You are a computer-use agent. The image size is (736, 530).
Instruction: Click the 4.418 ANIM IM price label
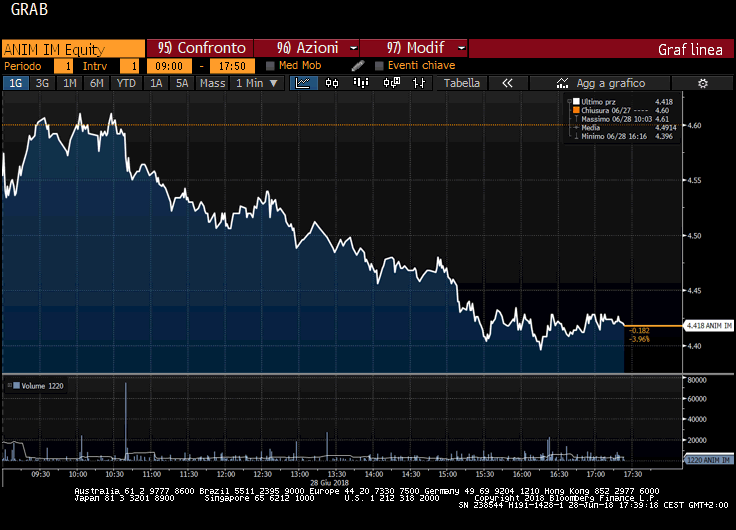pos(709,325)
